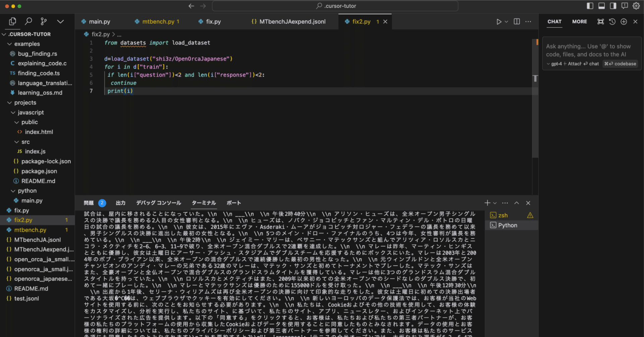This screenshot has width=644, height=337.
Task: Open the ポート ports panel tab
Action: pos(234,203)
